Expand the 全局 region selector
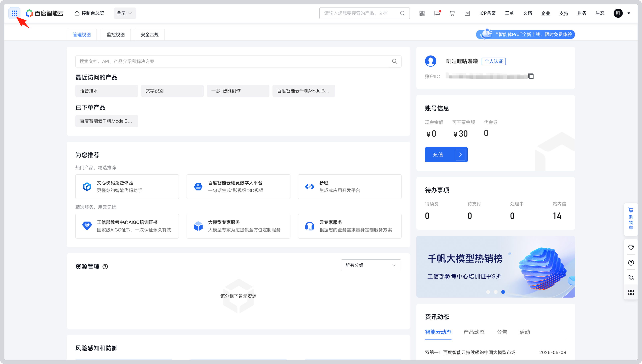The width and height of the screenshot is (642, 364). pyautogui.click(x=125, y=13)
